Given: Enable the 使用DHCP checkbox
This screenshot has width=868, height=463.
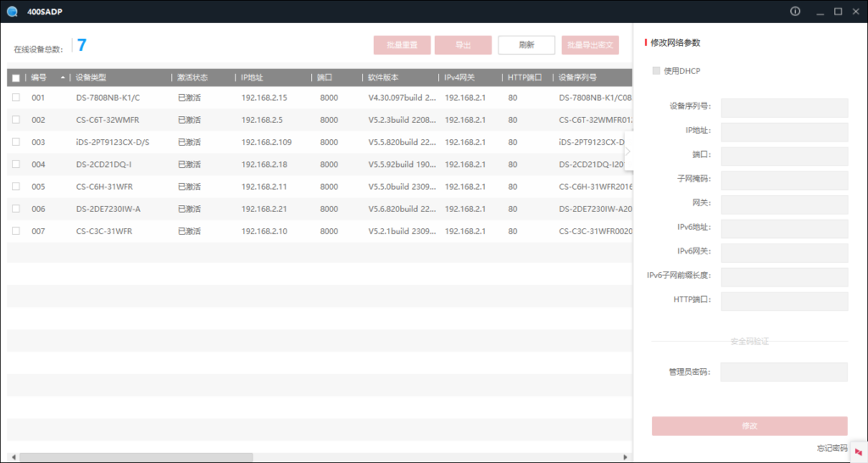Looking at the screenshot, I should tap(656, 70).
